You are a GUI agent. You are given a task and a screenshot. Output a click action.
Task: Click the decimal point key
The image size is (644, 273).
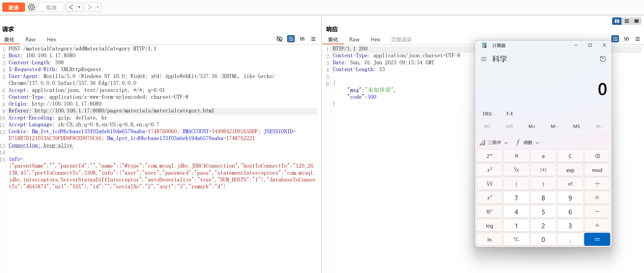point(570,239)
